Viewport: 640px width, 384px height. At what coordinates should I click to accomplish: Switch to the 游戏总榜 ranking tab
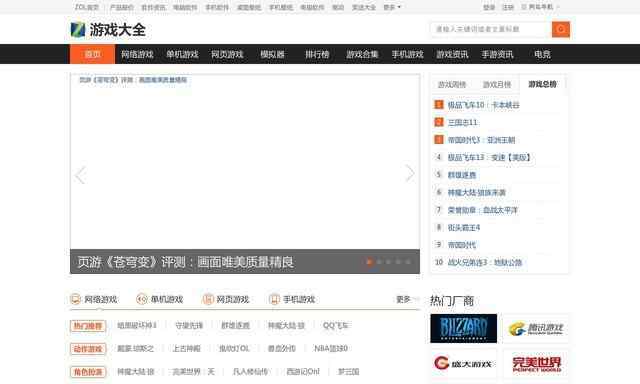pos(542,84)
